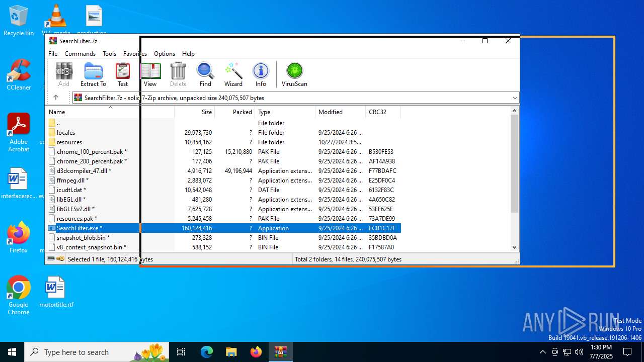This screenshot has height=362, width=644.
Task: Open Microsoft Edge from taskbar
Action: click(x=207, y=352)
